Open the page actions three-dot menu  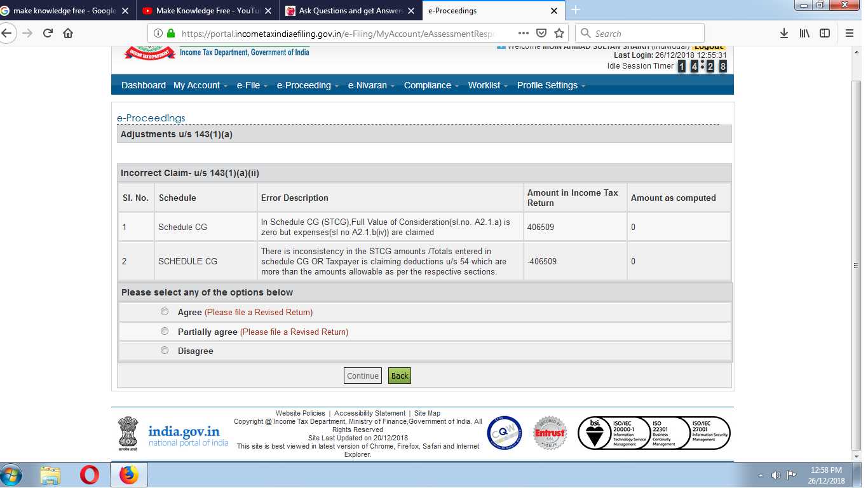(524, 33)
